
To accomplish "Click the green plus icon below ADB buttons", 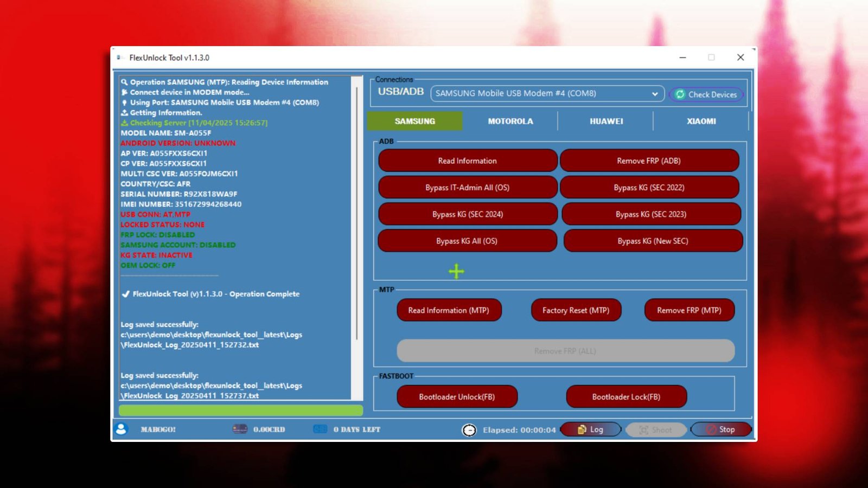I will (456, 271).
